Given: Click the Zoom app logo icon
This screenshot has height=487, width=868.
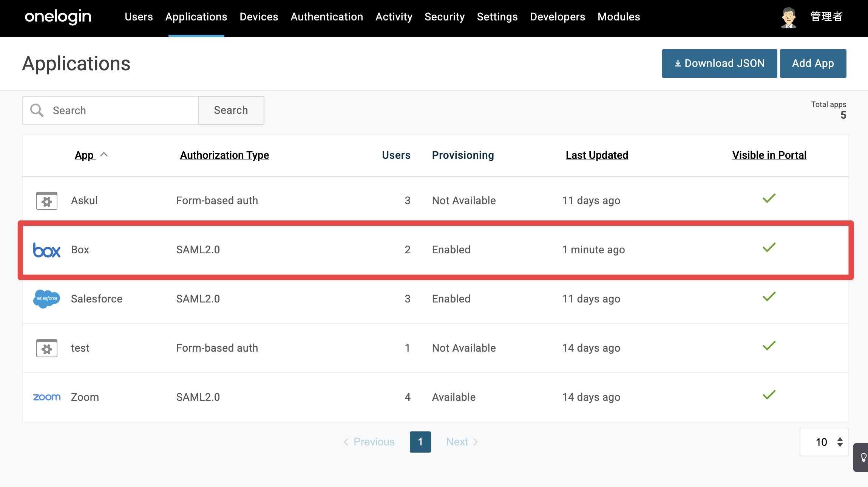Looking at the screenshot, I should click(46, 397).
